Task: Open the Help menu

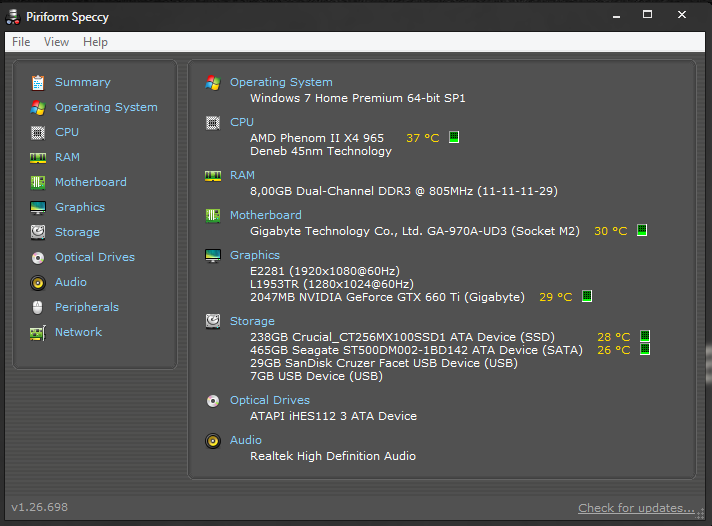Action: click(95, 42)
